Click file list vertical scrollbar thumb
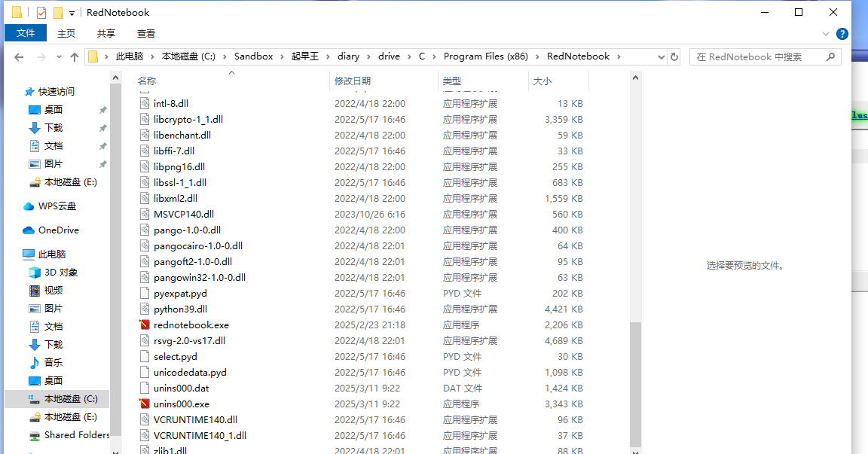The height and width of the screenshot is (454, 868). coord(635,384)
